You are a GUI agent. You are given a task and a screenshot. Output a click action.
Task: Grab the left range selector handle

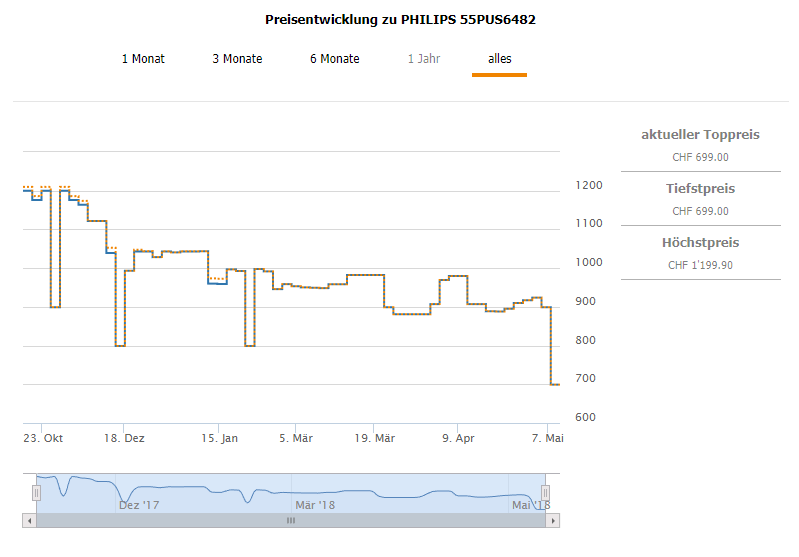tap(36, 493)
